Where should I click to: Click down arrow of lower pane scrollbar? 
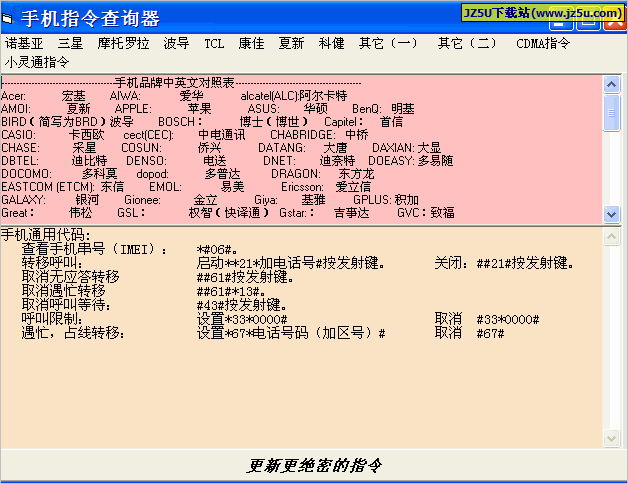click(x=611, y=438)
